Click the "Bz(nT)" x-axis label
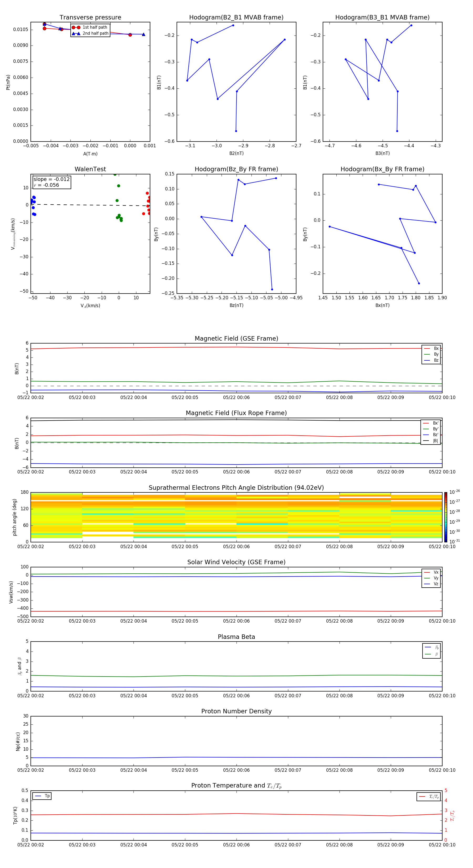Image resolution: width=473 pixels, height=868 pixels. tap(236, 305)
